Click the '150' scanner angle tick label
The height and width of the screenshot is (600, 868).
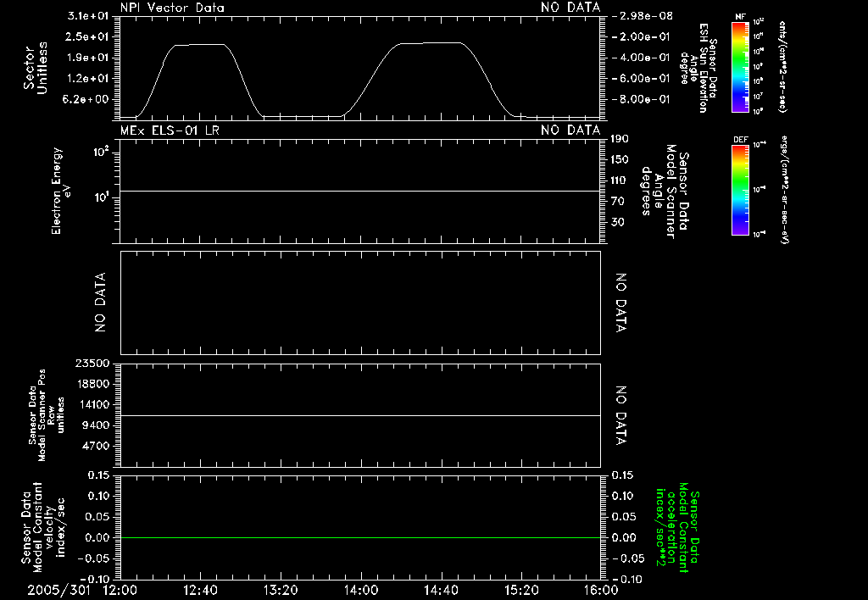pyautogui.click(x=620, y=159)
